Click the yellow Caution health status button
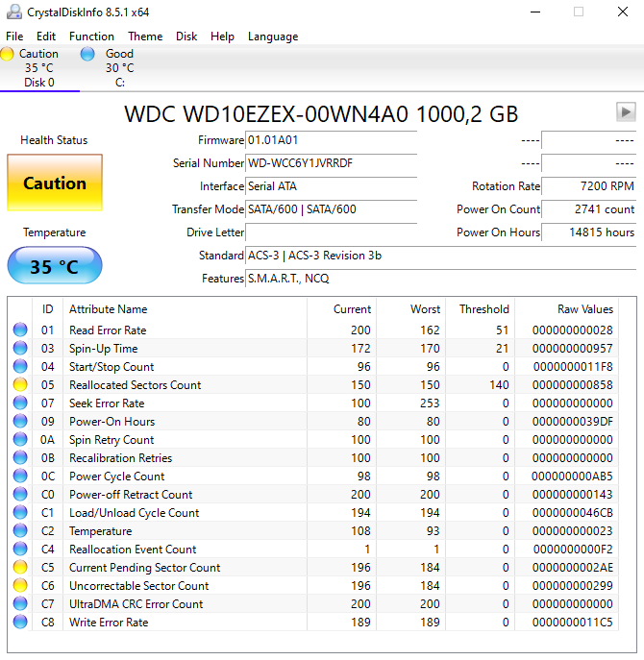This screenshot has height=660, width=644. [x=55, y=183]
